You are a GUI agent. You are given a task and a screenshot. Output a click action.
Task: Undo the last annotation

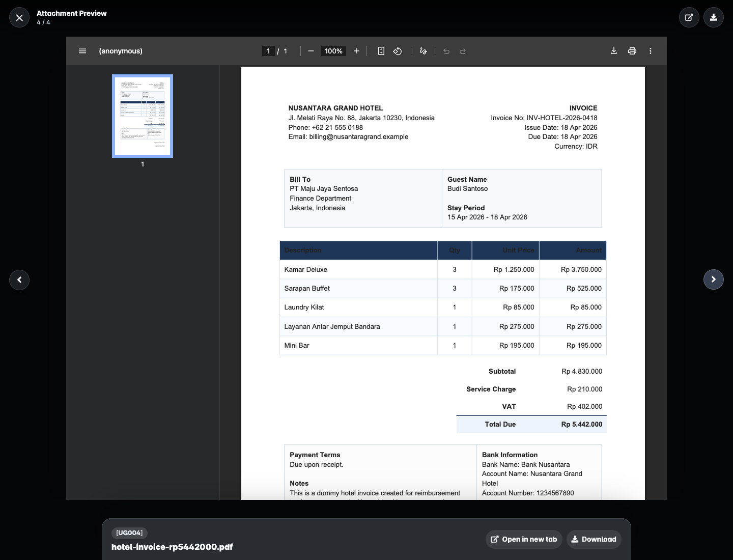coord(446,51)
